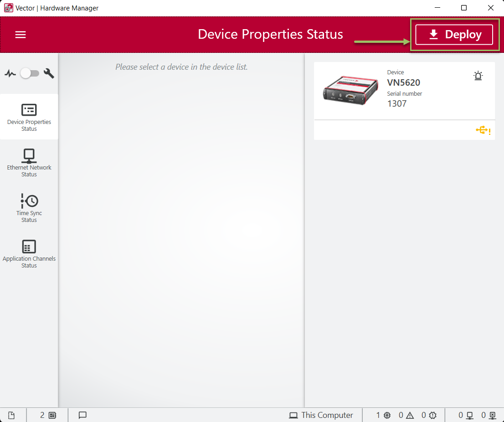504x422 pixels.
Task: Click the application channels count icon
Action: point(52,415)
